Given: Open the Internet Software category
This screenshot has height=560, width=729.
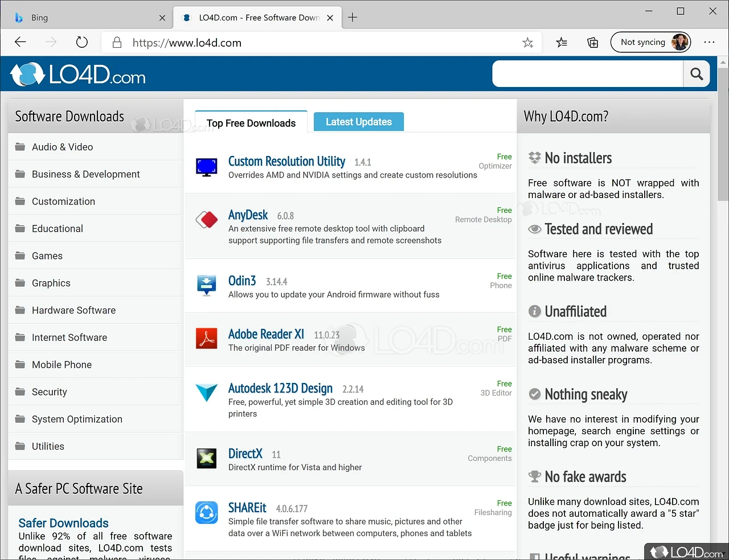Looking at the screenshot, I should [69, 337].
